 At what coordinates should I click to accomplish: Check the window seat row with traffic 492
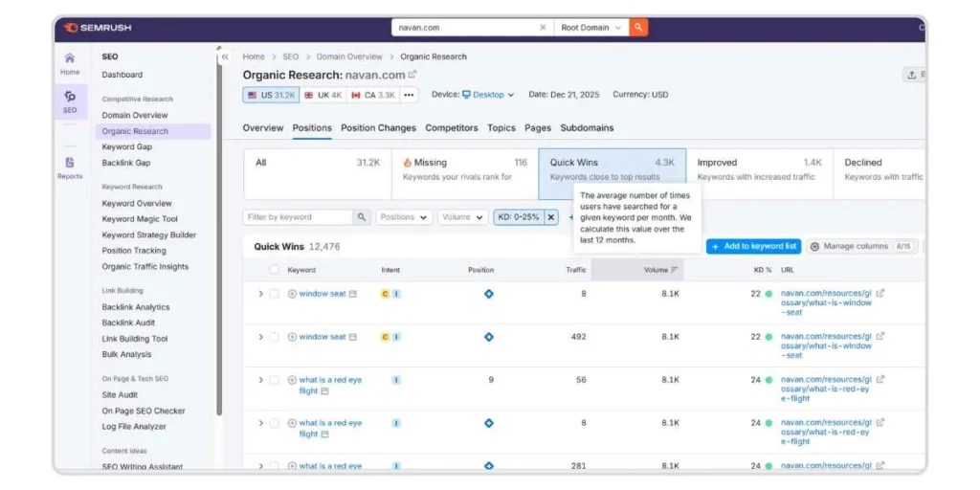[x=274, y=337]
